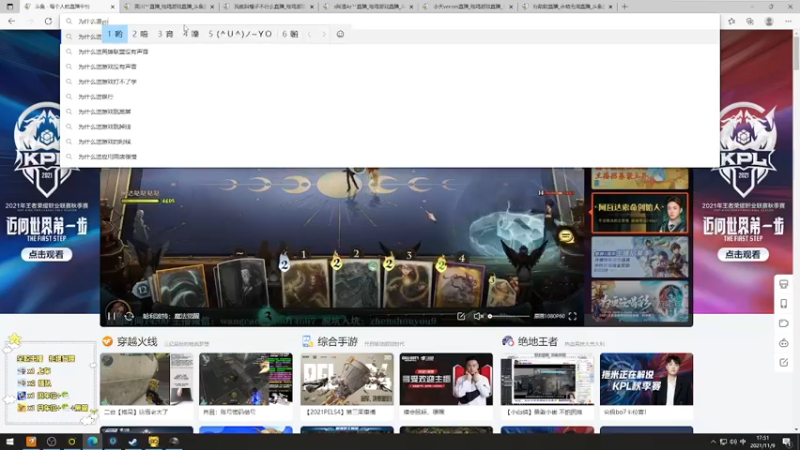Choose IME candidate 6 喲
Screen dimensions: 800x450
click(x=290, y=34)
